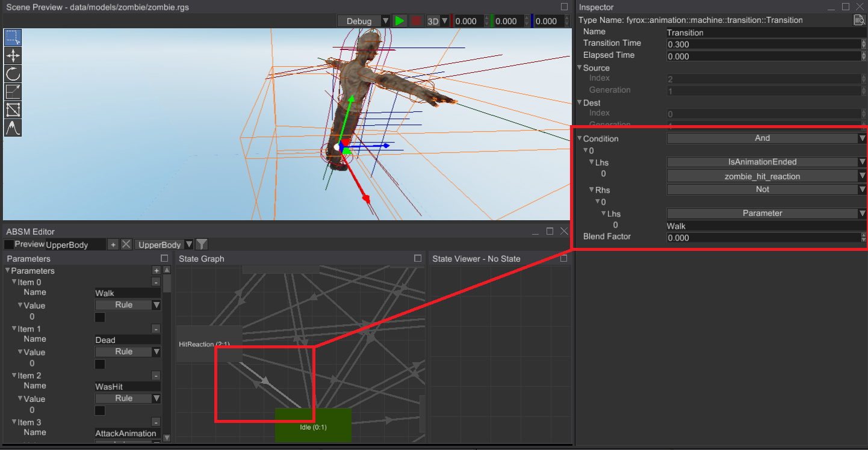The height and width of the screenshot is (450, 868).
Task: Open the Terrain editing tool
Action: (x=13, y=128)
